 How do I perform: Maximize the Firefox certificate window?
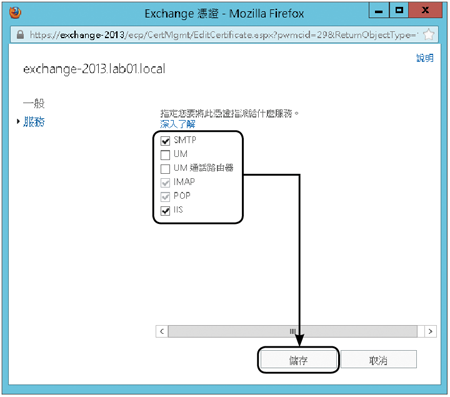[399, 11]
